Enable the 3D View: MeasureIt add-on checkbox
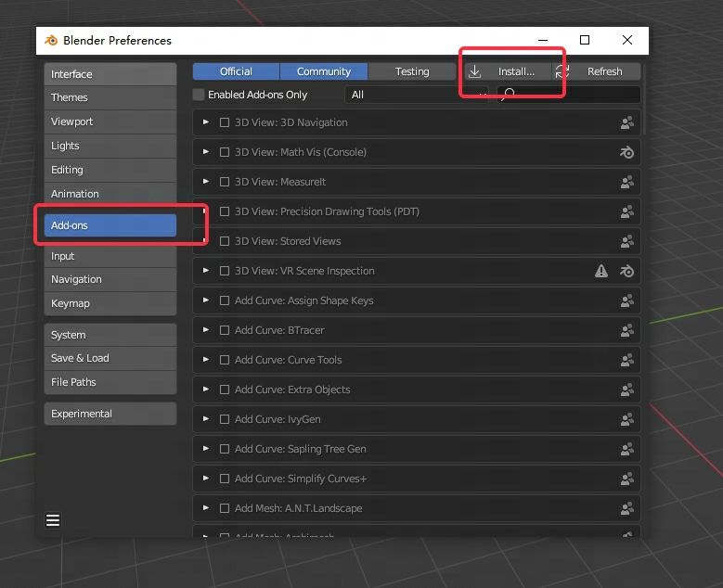This screenshot has width=723, height=588. 225,182
